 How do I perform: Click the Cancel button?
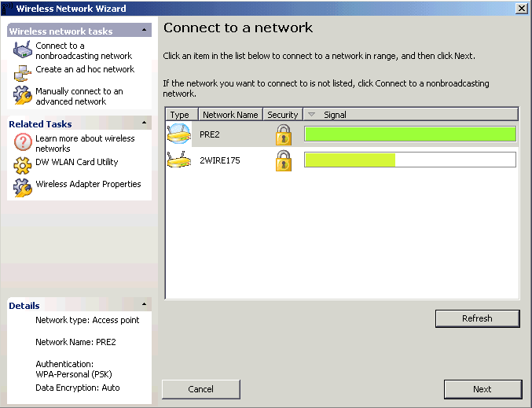(x=201, y=389)
